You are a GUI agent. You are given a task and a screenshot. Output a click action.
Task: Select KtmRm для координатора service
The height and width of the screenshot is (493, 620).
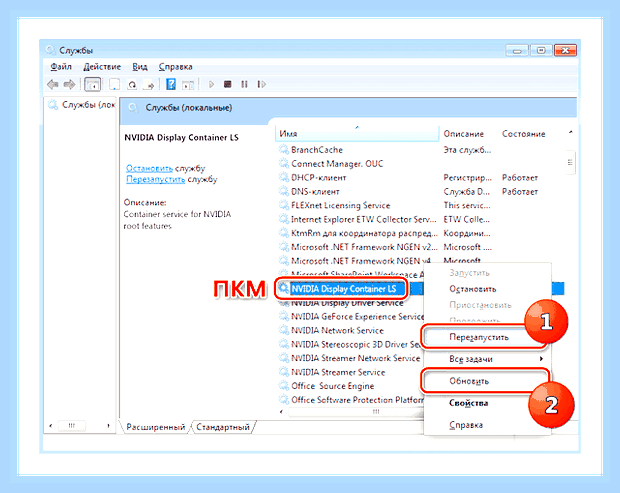(364, 233)
